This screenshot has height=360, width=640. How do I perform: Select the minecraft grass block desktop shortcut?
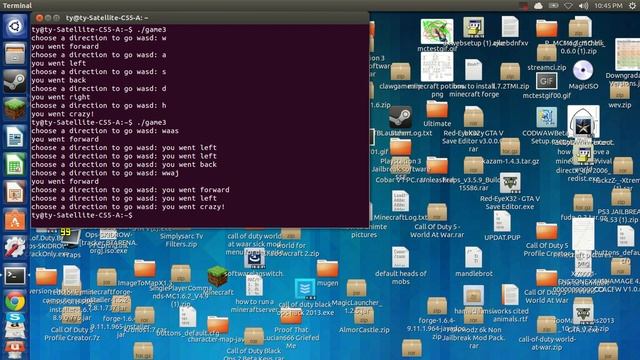(x=218, y=276)
